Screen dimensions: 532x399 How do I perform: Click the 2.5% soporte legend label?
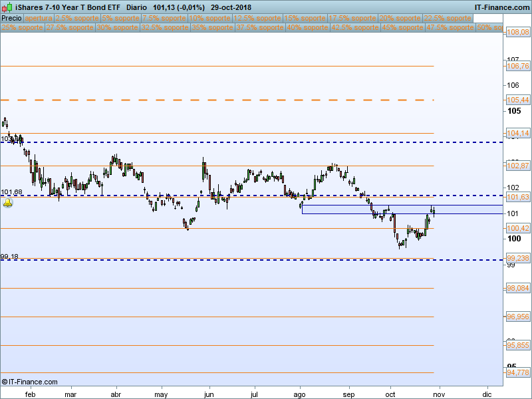(x=75, y=19)
